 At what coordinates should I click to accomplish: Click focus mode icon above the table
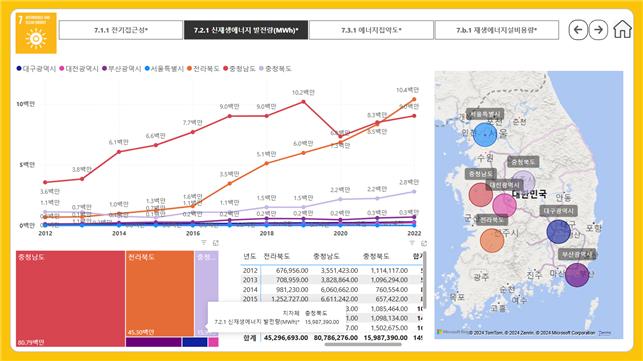424,243
